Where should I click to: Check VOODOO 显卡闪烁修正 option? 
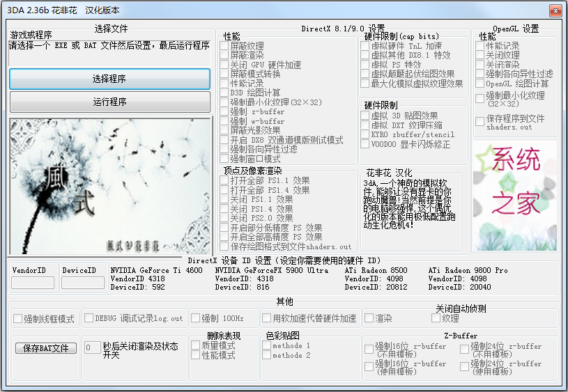click(365, 144)
